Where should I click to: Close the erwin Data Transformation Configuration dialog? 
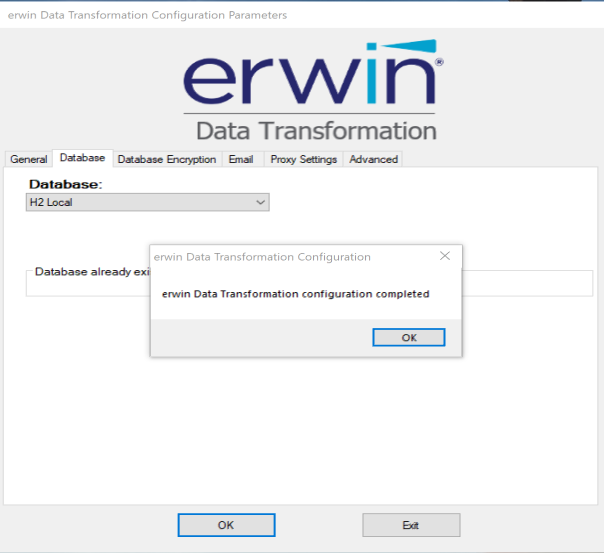click(445, 256)
